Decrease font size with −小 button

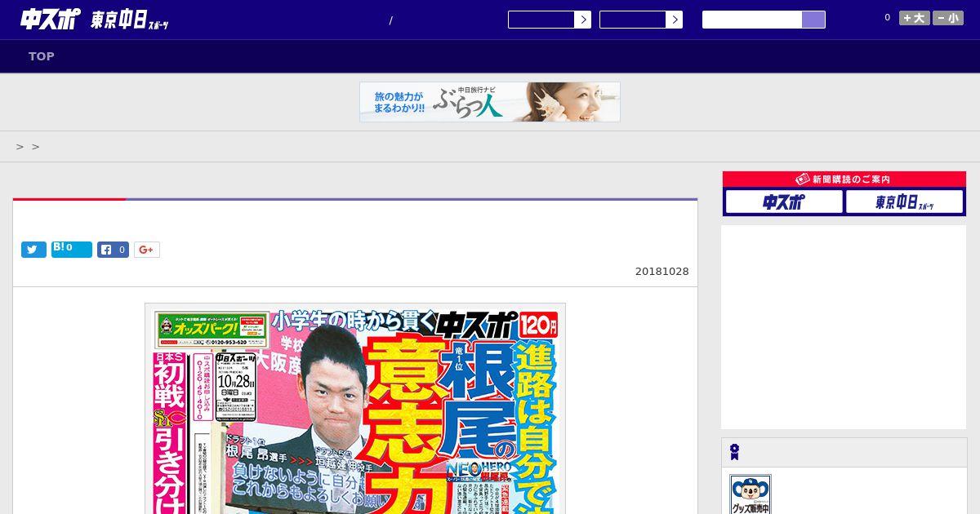[948, 18]
